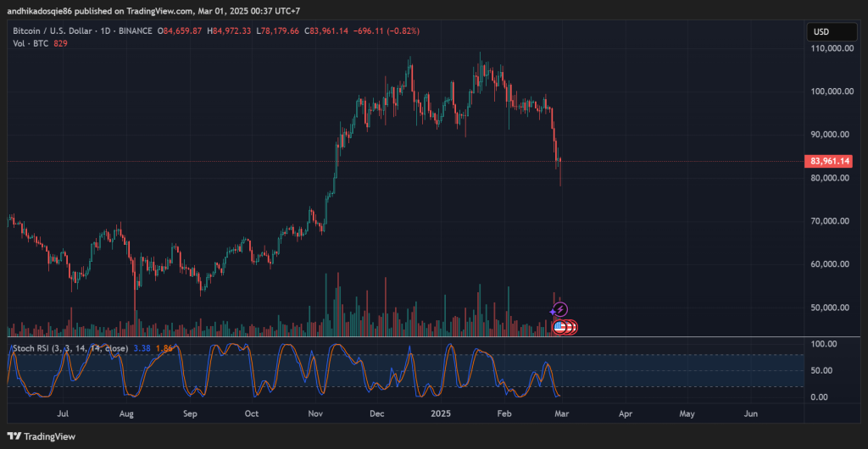Click the Bitcoin / U.S. Dollar symbol title
The image size is (868, 449).
click(52, 31)
